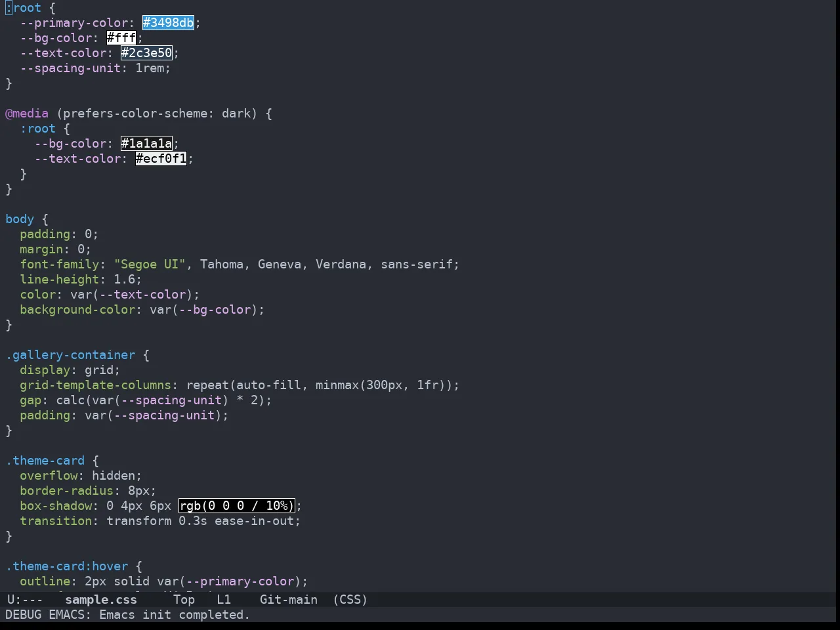Click the #1a1a1a color value
Viewport: 840px width, 630px height.
coord(146,144)
